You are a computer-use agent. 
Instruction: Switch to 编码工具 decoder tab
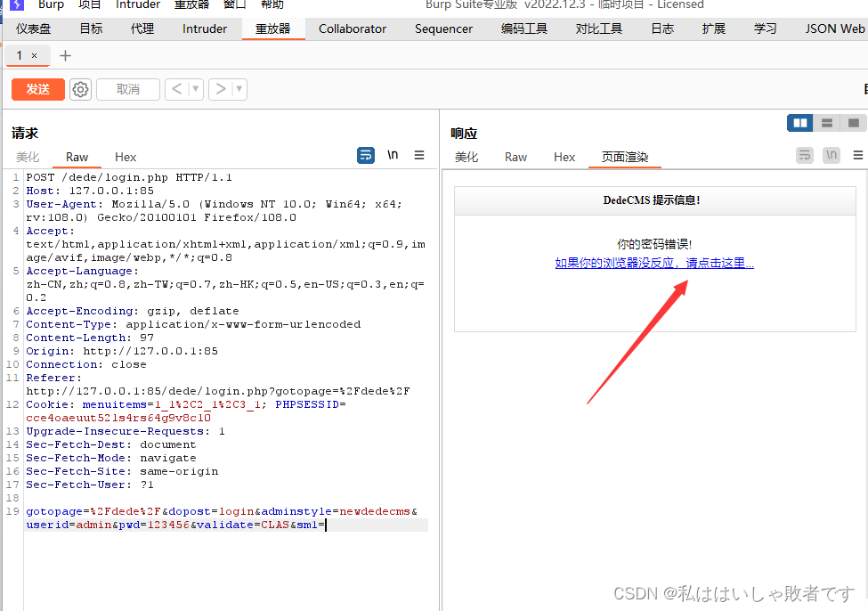[x=524, y=29]
